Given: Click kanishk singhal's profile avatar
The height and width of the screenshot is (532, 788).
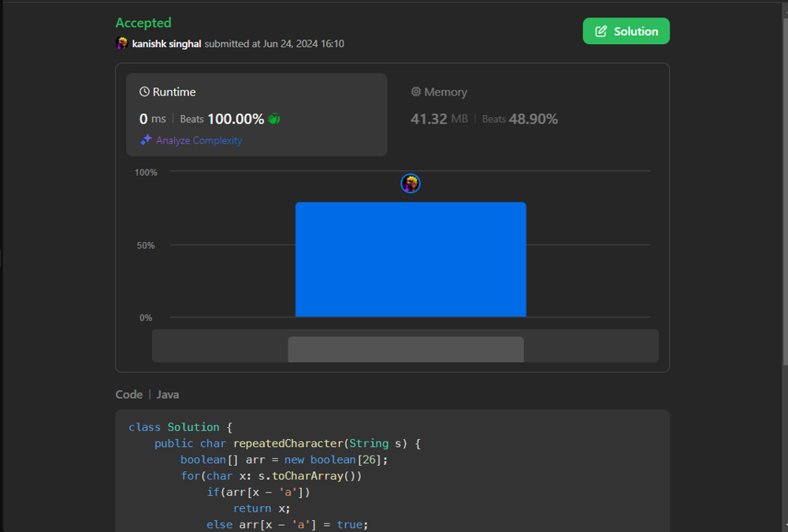Looking at the screenshot, I should [x=121, y=43].
